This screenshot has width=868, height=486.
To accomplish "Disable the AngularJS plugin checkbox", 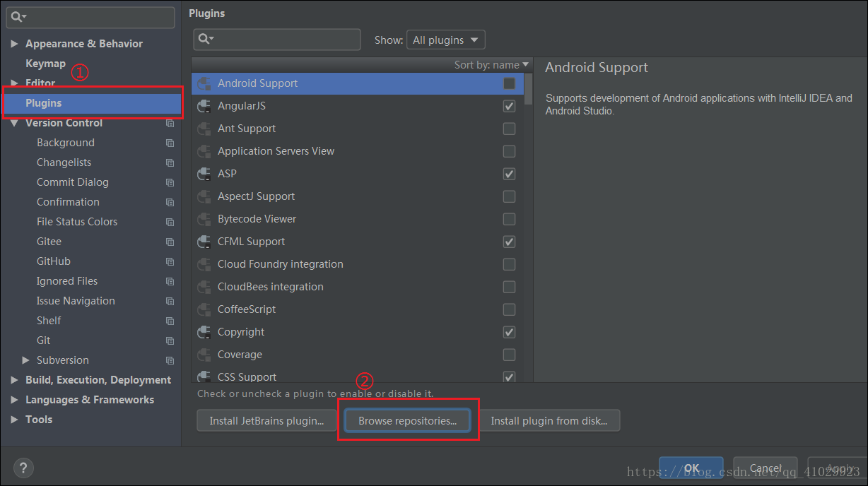I will (509, 106).
